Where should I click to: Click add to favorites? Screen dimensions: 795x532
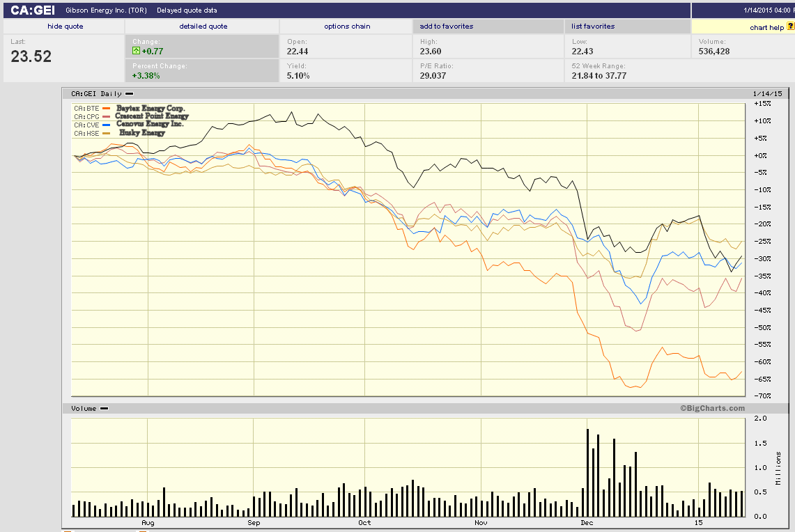446,26
